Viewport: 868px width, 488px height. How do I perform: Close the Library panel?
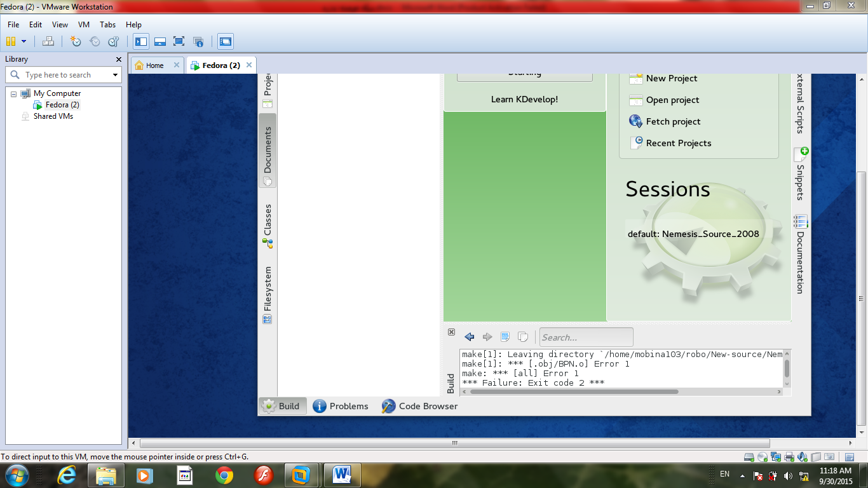coord(118,59)
